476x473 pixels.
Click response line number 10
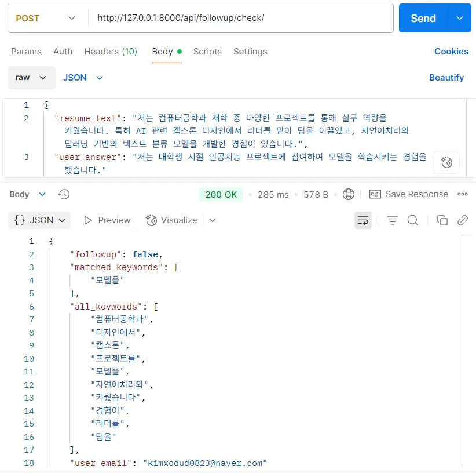click(29, 359)
